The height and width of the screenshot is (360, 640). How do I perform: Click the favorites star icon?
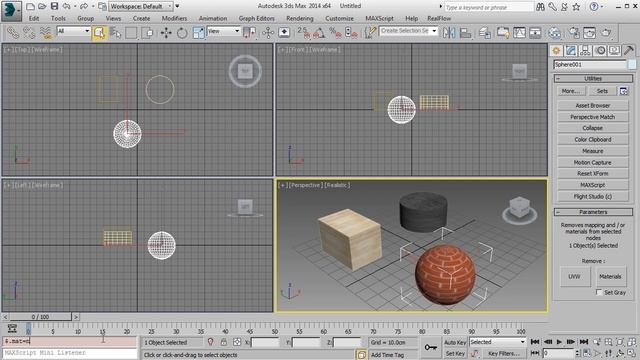(x=576, y=7)
